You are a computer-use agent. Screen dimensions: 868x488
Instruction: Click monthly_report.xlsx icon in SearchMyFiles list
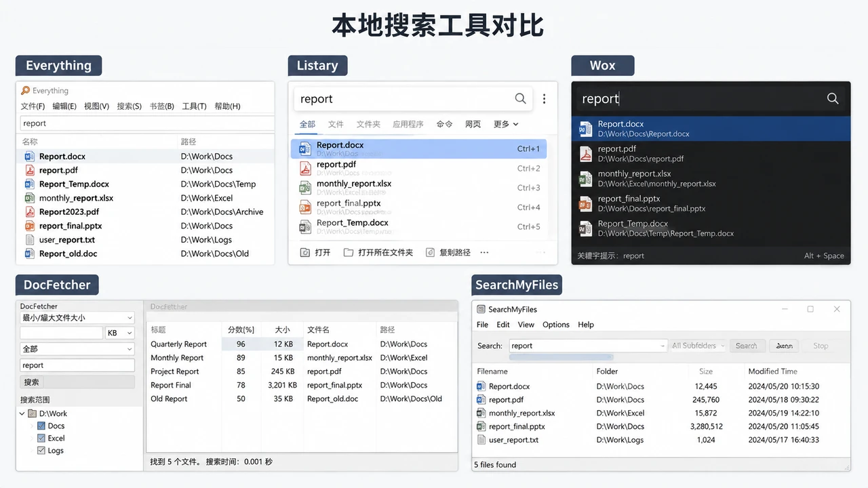click(481, 413)
